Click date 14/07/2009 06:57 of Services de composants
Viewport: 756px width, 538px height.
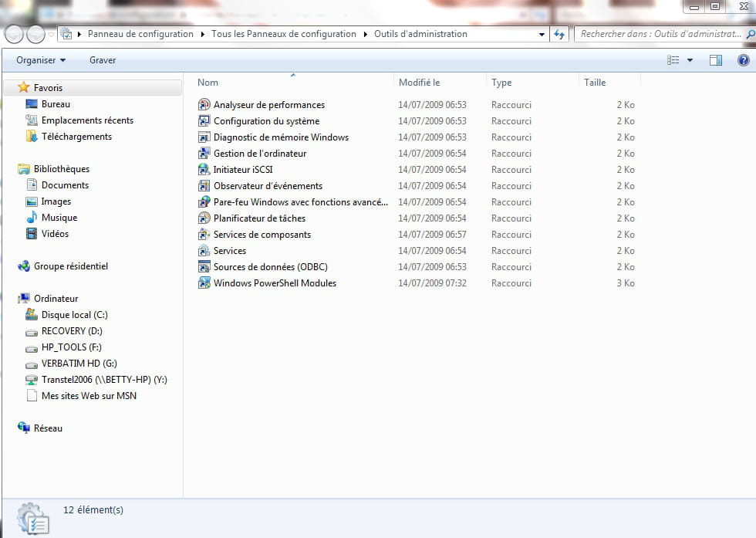(x=432, y=235)
